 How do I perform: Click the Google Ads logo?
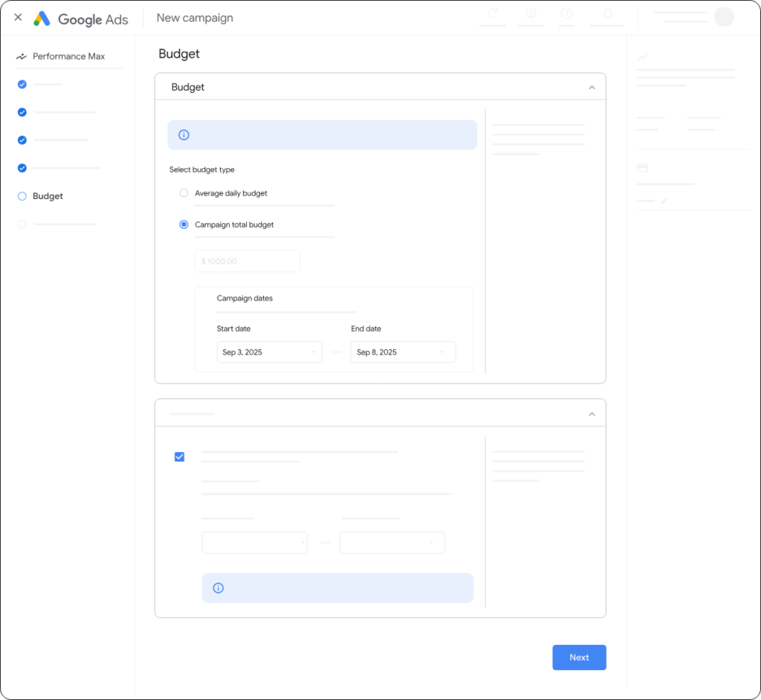click(x=81, y=19)
